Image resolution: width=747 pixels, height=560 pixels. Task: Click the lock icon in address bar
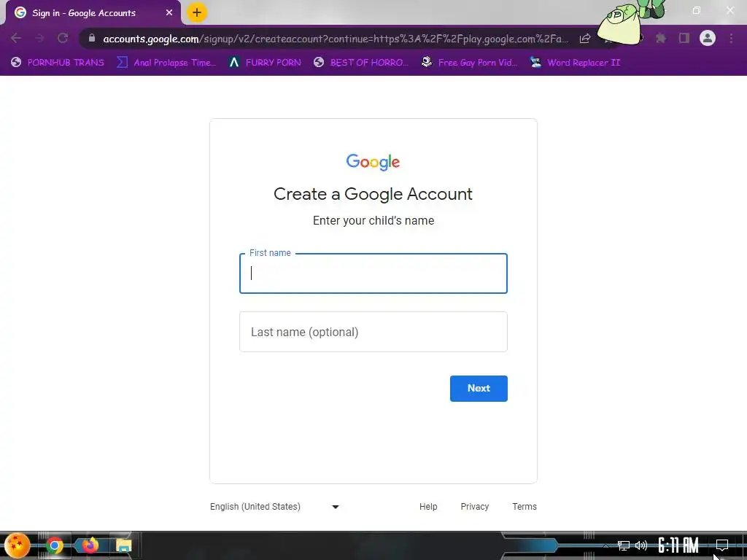point(92,38)
